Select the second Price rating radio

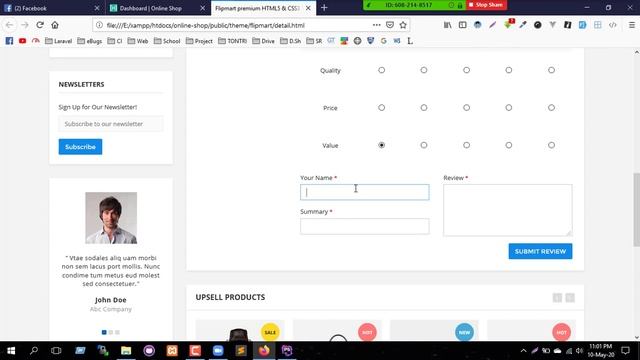[x=424, y=108]
